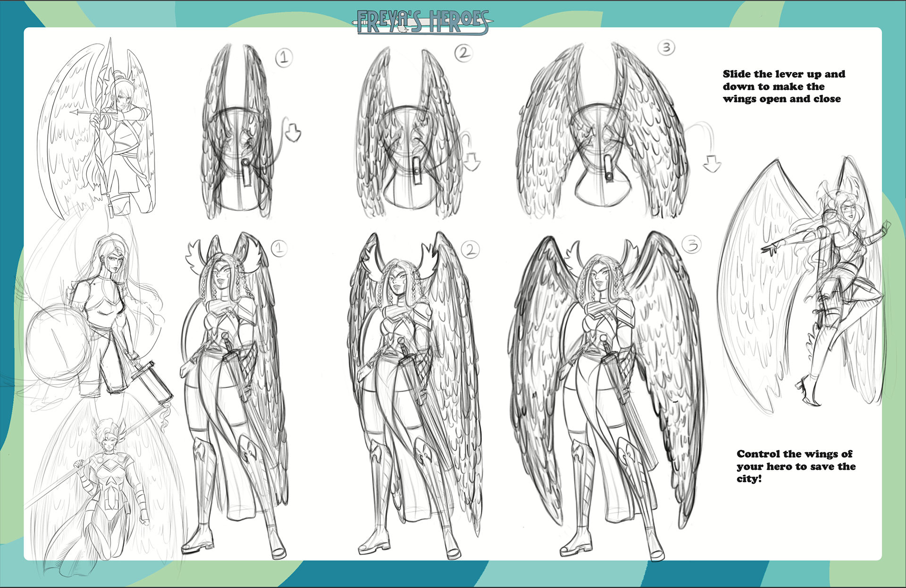
Task: Click circled number 3 above fully open wing mechanism
Action: coord(666,47)
